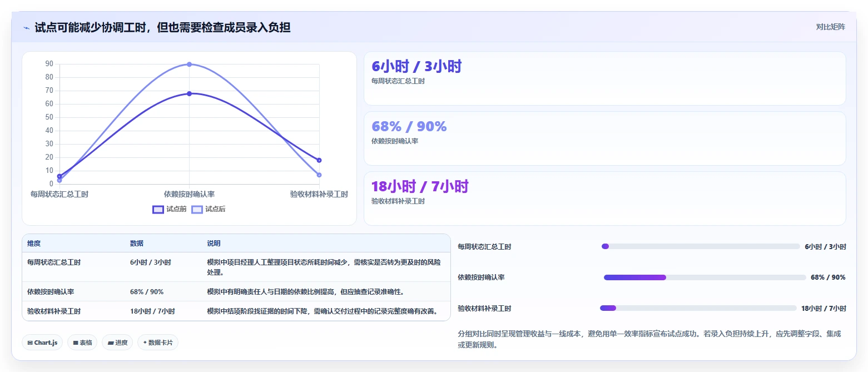This screenshot has width=868, height=372.
Task: Click the y-axis tick label 90
Action: pos(49,64)
